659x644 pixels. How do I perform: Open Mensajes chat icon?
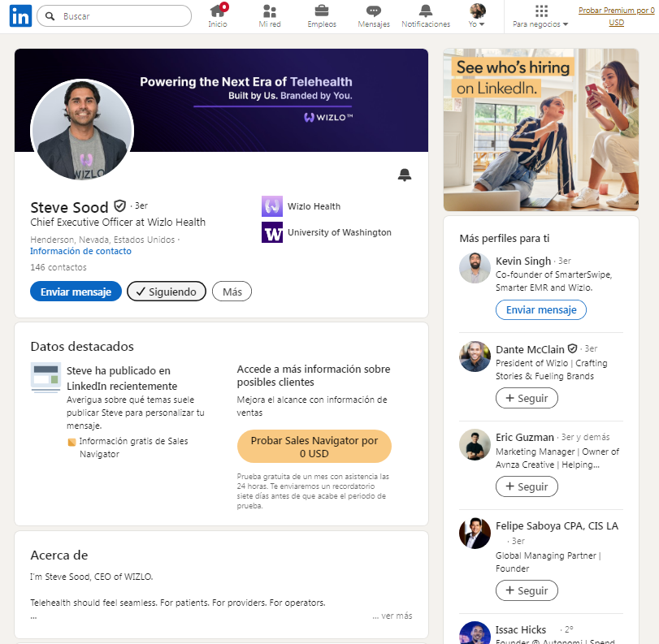click(374, 15)
